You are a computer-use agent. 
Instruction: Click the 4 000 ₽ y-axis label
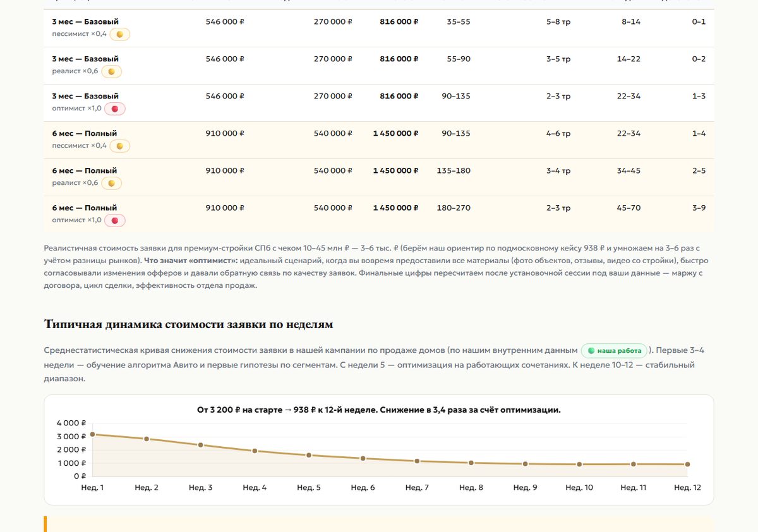[71, 423]
